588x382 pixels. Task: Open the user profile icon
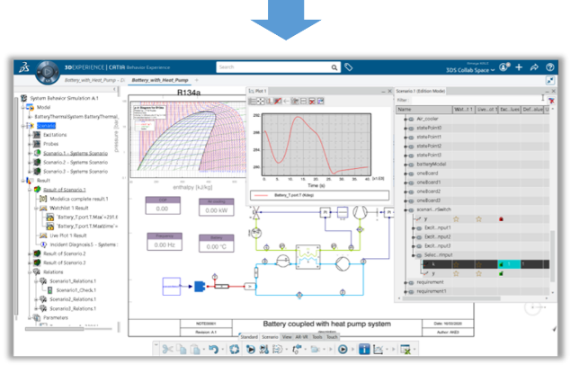[x=504, y=67]
